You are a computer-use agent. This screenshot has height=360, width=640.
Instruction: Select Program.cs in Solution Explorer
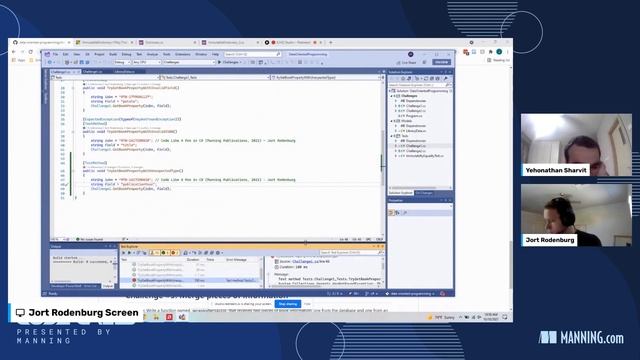click(x=414, y=116)
